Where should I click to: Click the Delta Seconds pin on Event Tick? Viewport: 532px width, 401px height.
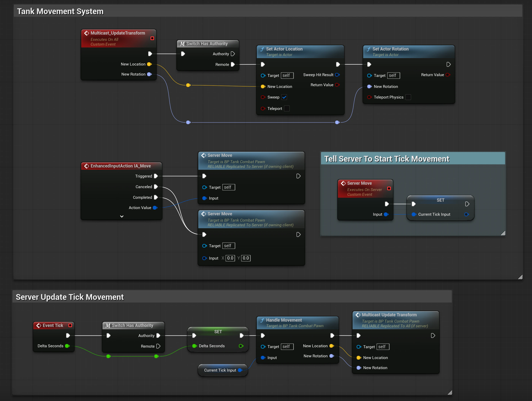pyautogui.click(x=67, y=346)
